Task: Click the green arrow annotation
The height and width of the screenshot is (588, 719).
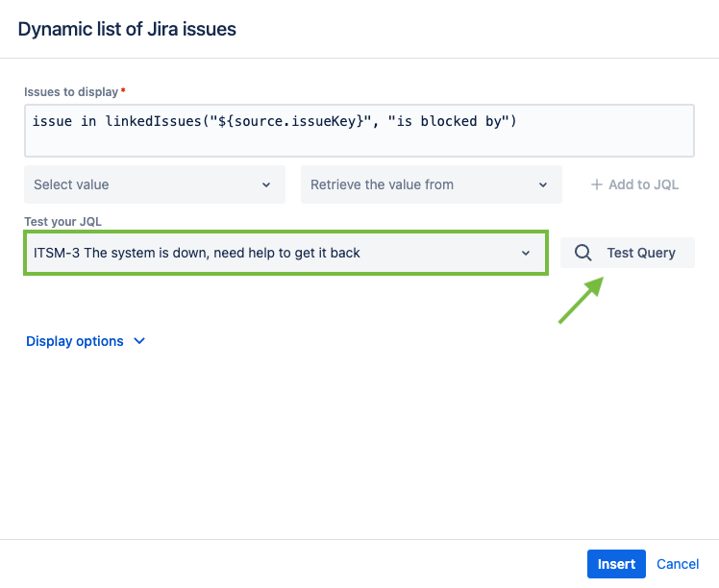Action: (x=581, y=301)
